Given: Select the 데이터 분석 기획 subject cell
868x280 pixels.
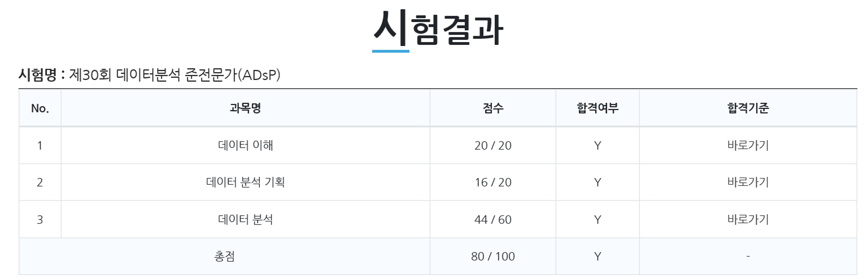Looking at the screenshot, I should [245, 182].
